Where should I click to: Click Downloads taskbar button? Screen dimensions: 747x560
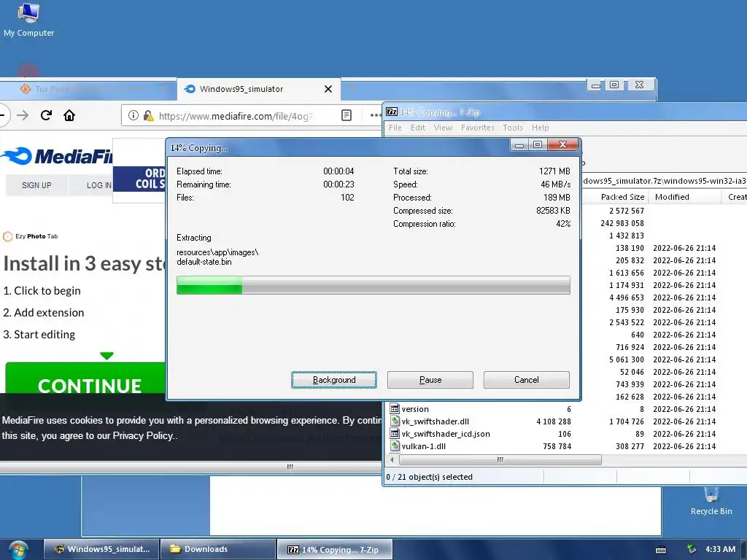click(x=217, y=549)
